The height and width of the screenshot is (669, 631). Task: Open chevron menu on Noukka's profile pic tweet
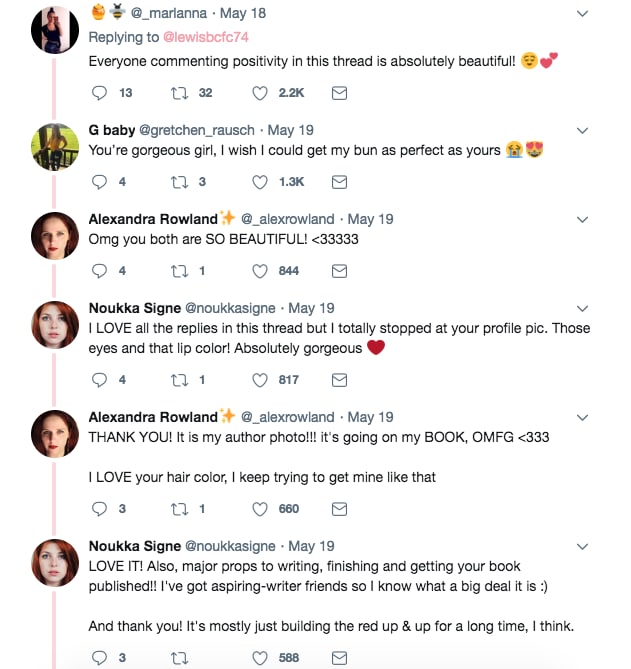pyautogui.click(x=583, y=308)
